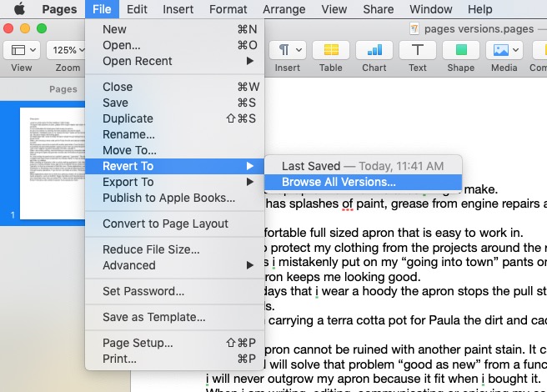This screenshot has width=547, height=392.
Task: Click the Shape toolbar icon
Action: 461,50
